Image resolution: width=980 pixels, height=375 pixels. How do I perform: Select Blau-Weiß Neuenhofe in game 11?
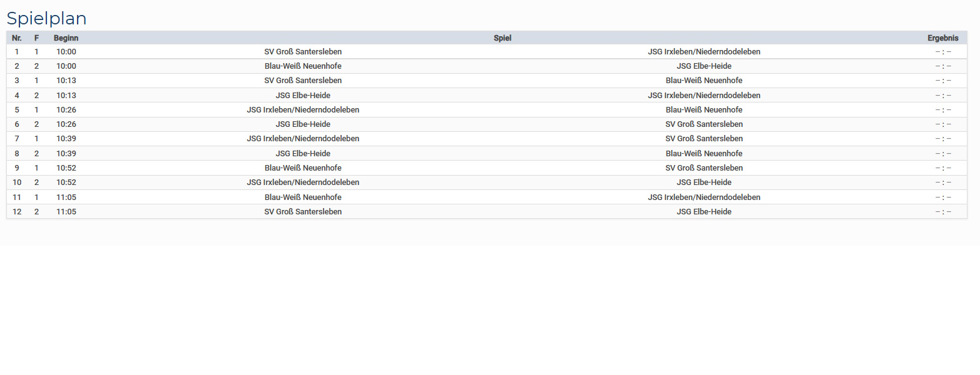(x=303, y=197)
